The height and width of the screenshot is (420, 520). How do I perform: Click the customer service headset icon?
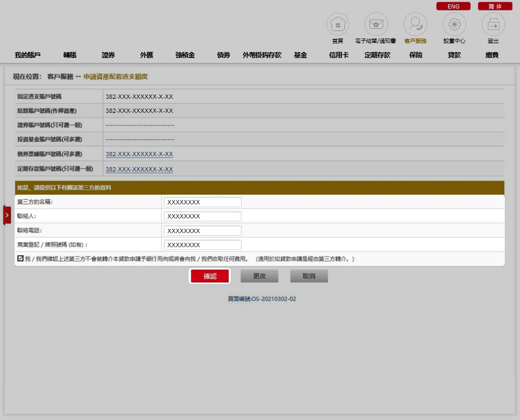[415, 24]
